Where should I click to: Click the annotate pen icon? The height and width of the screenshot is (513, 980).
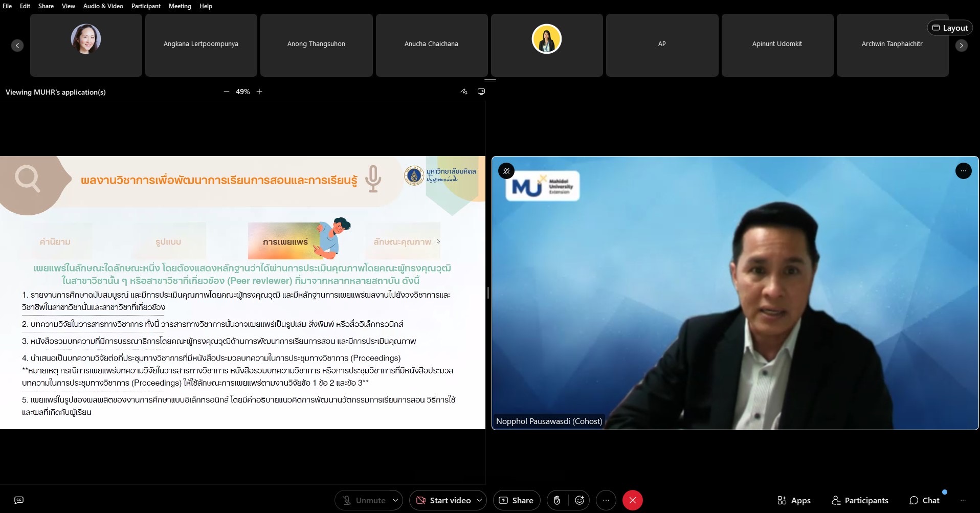click(x=464, y=92)
